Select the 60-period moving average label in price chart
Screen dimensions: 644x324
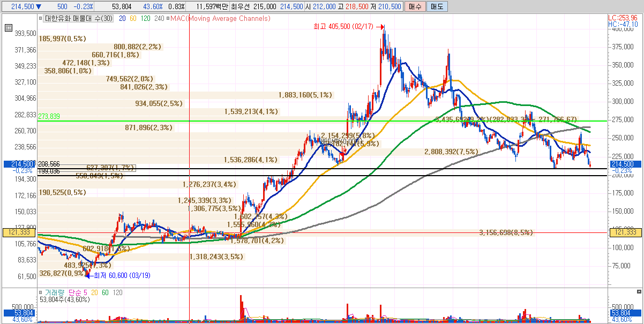(x=133, y=18)
